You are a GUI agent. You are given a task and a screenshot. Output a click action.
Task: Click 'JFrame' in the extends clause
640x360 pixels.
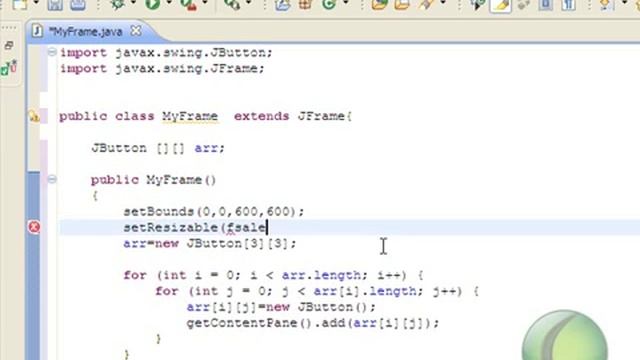pos(321,116)
